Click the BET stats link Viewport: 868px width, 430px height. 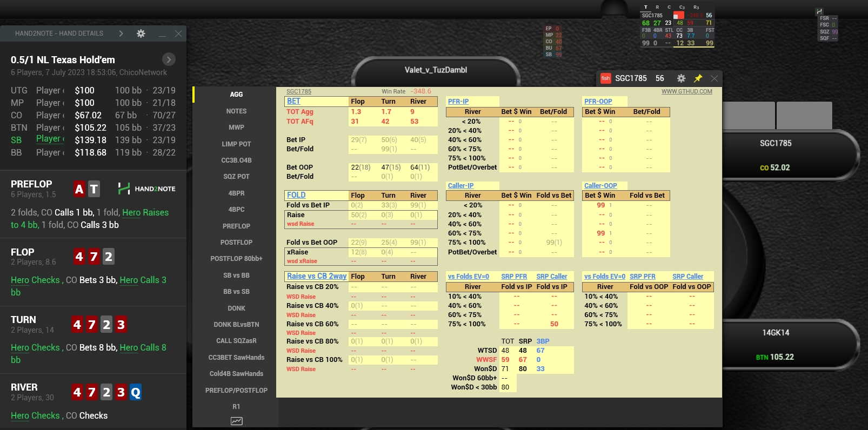[x=293, y=101]
